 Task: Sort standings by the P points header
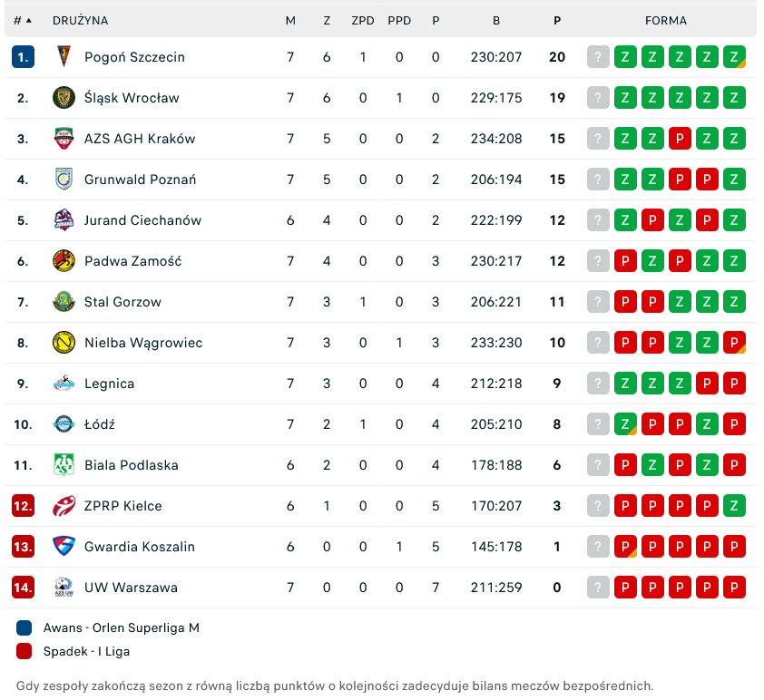point(557,20)
